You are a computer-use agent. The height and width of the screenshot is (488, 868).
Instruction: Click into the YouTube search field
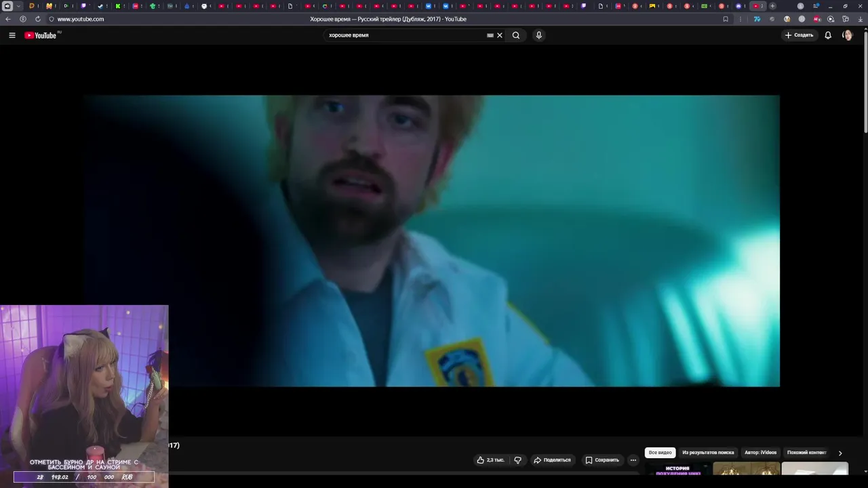[x=406, y=35]
